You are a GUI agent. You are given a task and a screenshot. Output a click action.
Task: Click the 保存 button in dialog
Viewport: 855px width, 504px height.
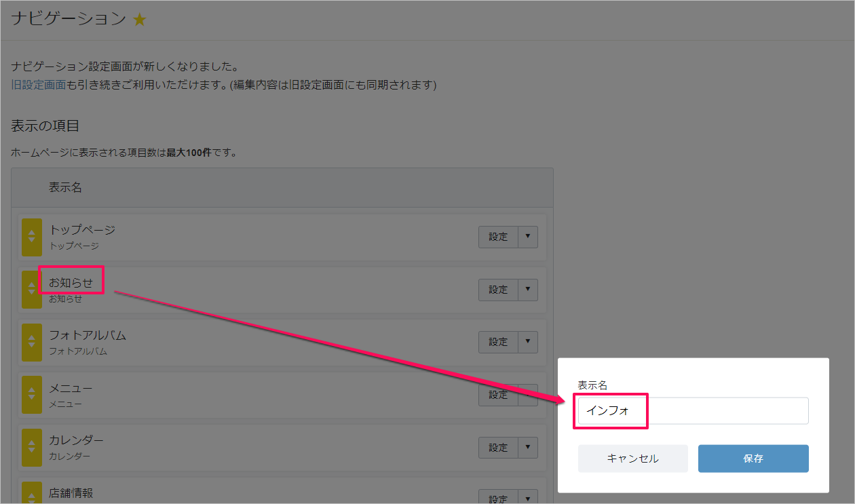[x=753, y=459]
